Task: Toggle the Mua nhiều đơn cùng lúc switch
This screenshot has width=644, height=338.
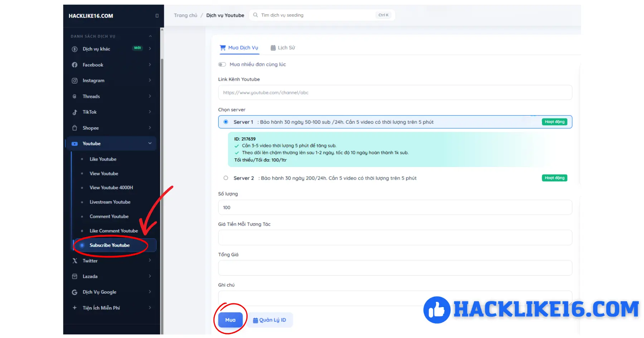Action: (222, 64)
